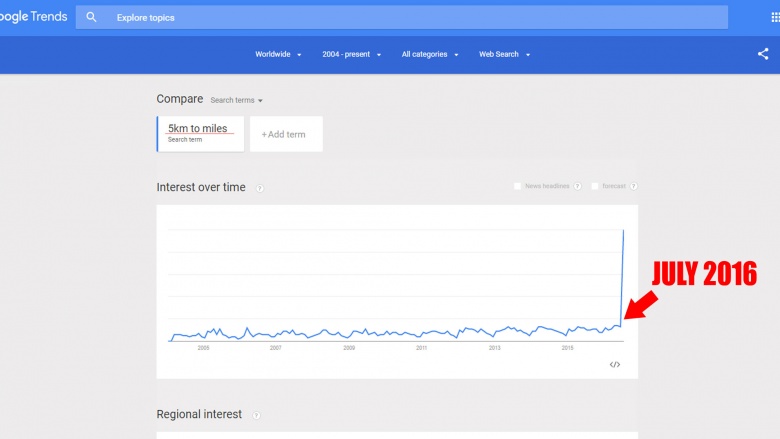Click the 2015 axis label
This screenshot has width=780, height=439.
pos(568,348)
